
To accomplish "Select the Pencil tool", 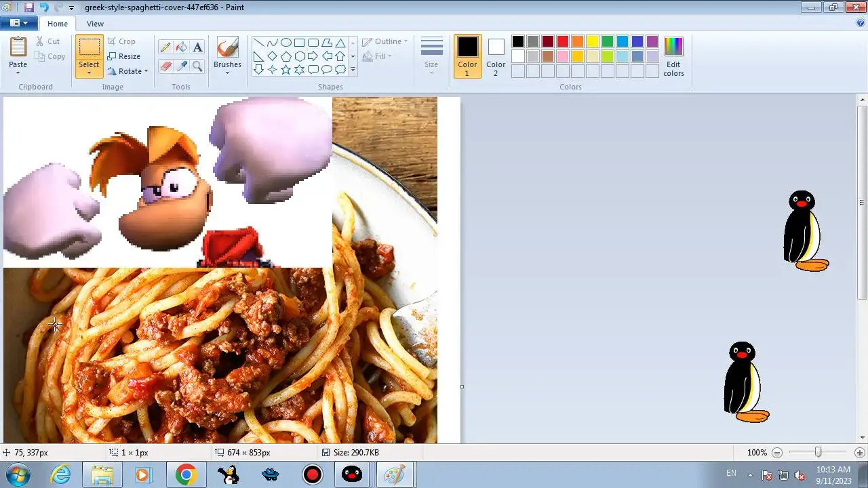I will pos(165,47).
